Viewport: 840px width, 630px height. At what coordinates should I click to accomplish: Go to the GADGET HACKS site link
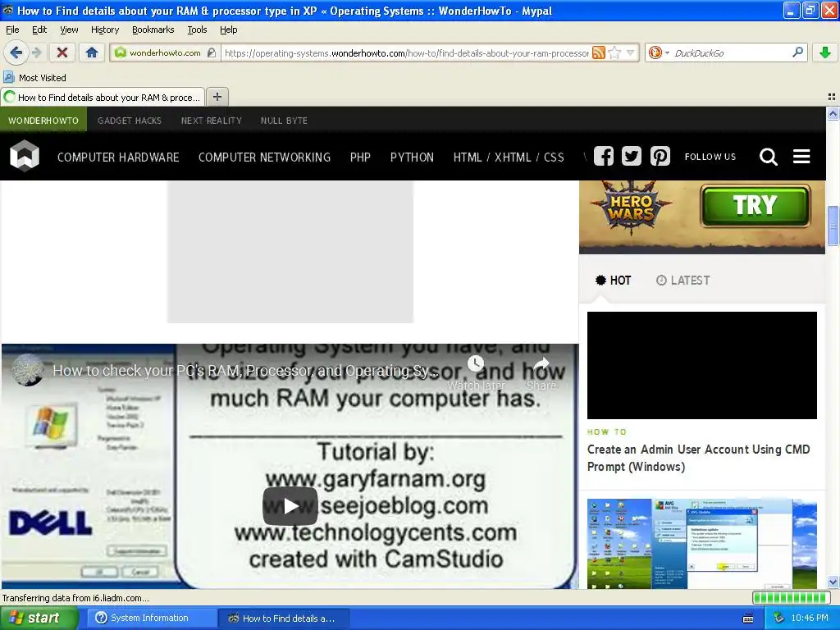(x=130, y=121)
